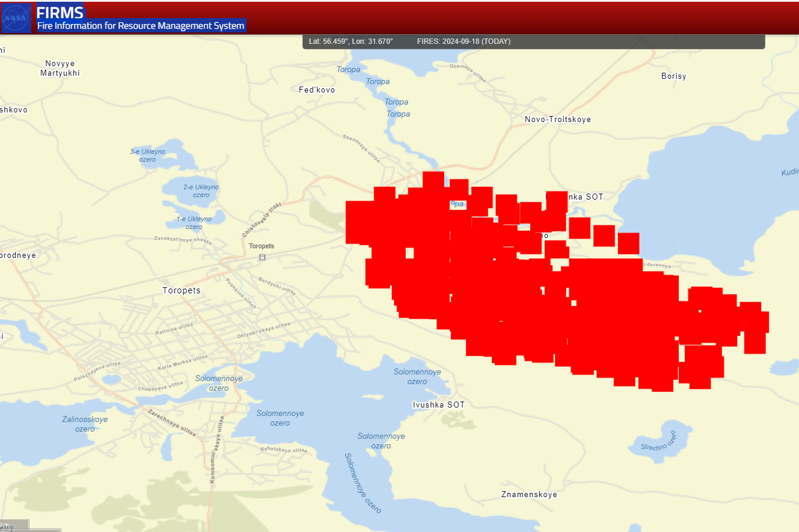Click the Zalinosskoye ozero lake

[x=84, y=424]
